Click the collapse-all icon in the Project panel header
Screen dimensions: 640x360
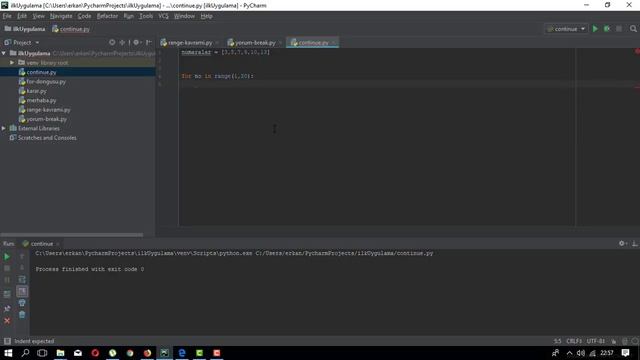pyautogui.click(x=122, y=42)
